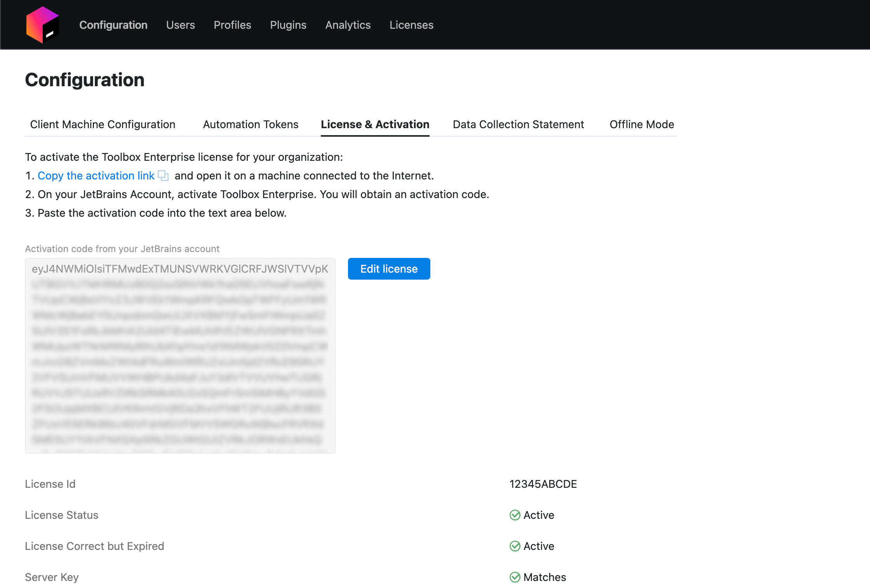Switch to the Automation Tokens tab

point(250,124)
